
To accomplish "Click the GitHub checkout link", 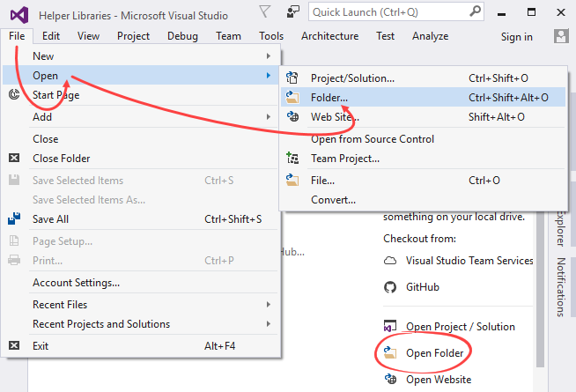I will 423,287.
